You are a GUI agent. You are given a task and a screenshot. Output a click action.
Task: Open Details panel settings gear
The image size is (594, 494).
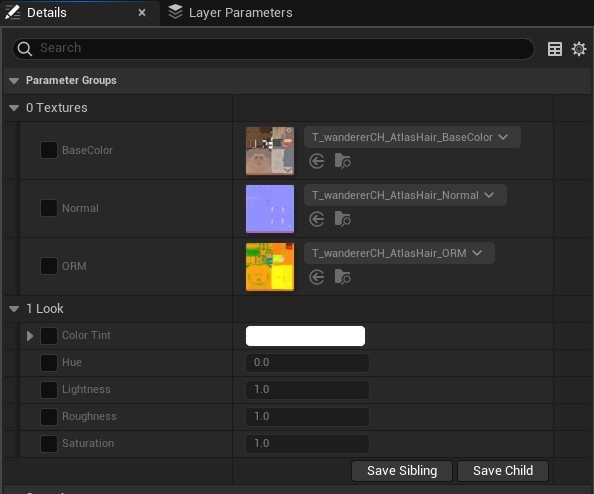click(x=579, y=49)
